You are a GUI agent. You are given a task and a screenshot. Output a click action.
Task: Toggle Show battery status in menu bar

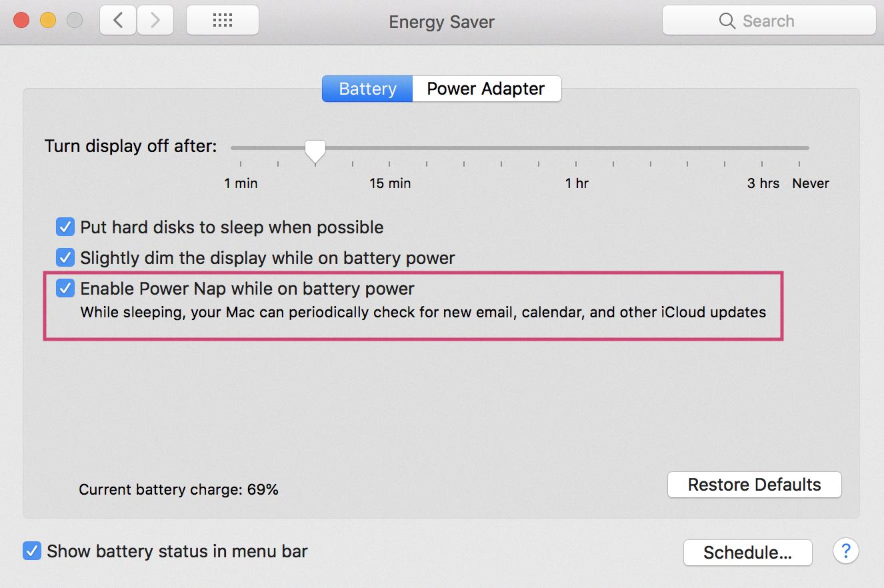pos(31,551)
